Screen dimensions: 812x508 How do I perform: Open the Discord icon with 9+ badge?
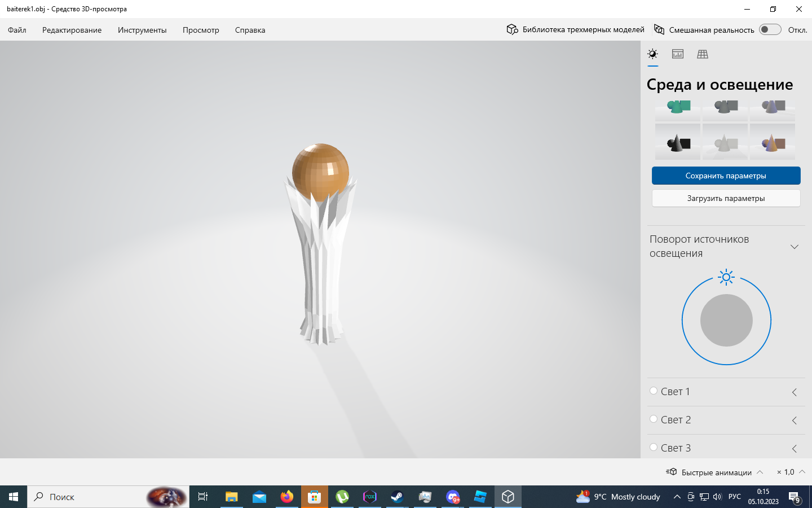point(453,497)
